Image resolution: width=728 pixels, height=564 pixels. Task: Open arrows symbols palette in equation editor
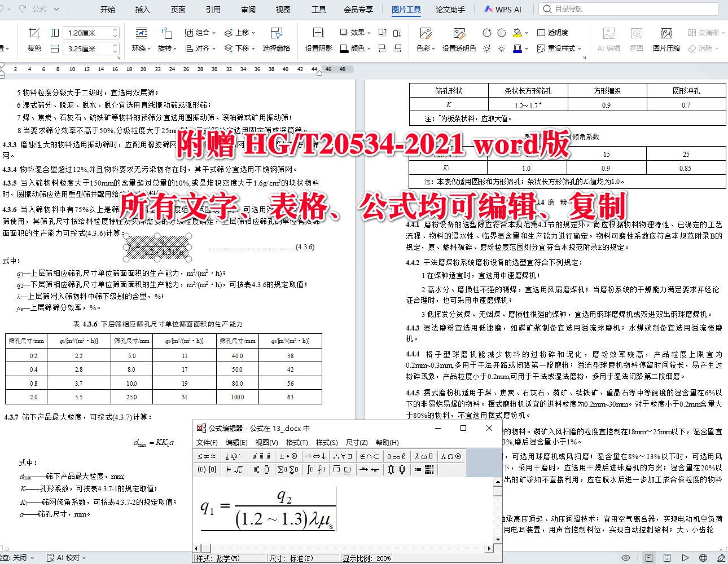pyautogui.click(x=315, y=456)
